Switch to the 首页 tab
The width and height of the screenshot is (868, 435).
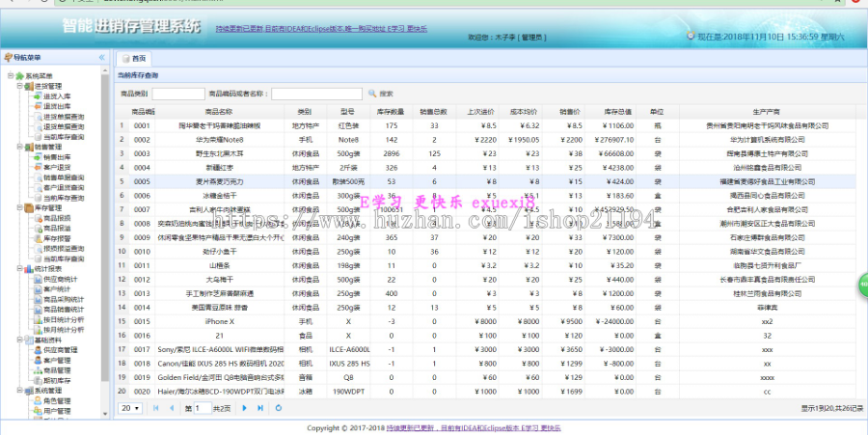(133, 58)
